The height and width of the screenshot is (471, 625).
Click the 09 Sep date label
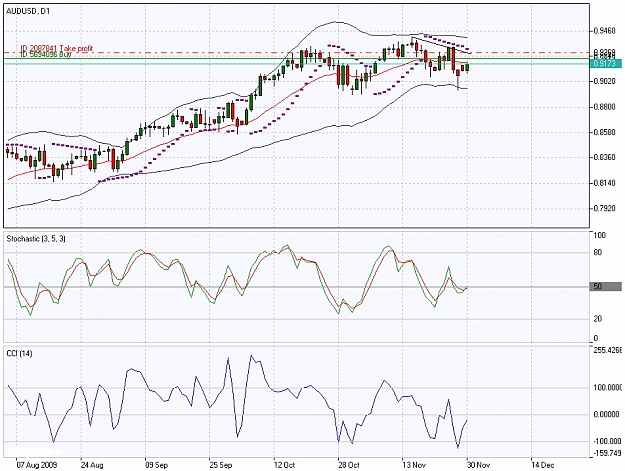(156, 465)
